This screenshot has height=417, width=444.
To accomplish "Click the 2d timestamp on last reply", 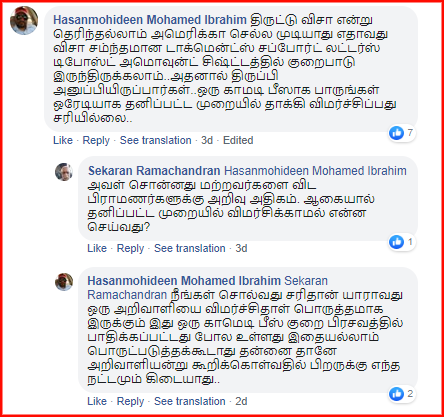I will pos(241,401).
